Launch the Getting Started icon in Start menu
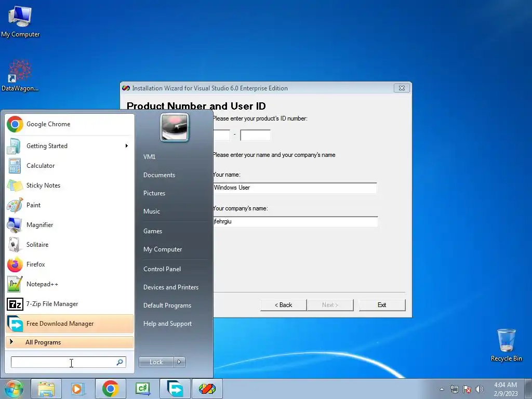The height and width of the screenshot is (399, 532). 15,146
